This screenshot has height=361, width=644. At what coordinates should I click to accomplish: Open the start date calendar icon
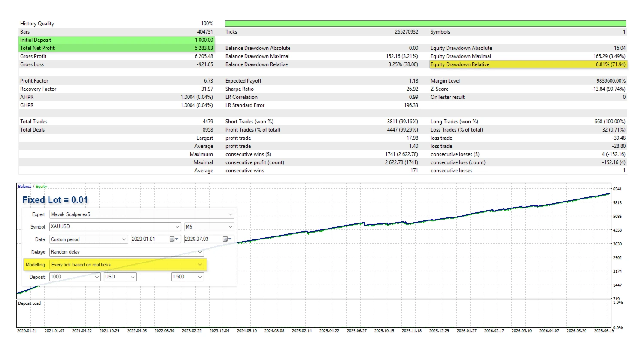(x=174, y=239)
